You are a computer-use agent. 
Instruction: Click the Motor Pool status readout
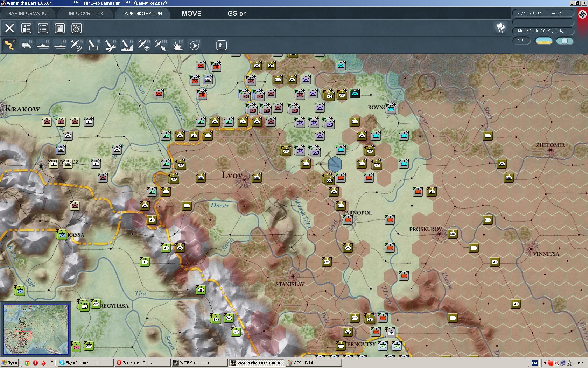[543, 31]
